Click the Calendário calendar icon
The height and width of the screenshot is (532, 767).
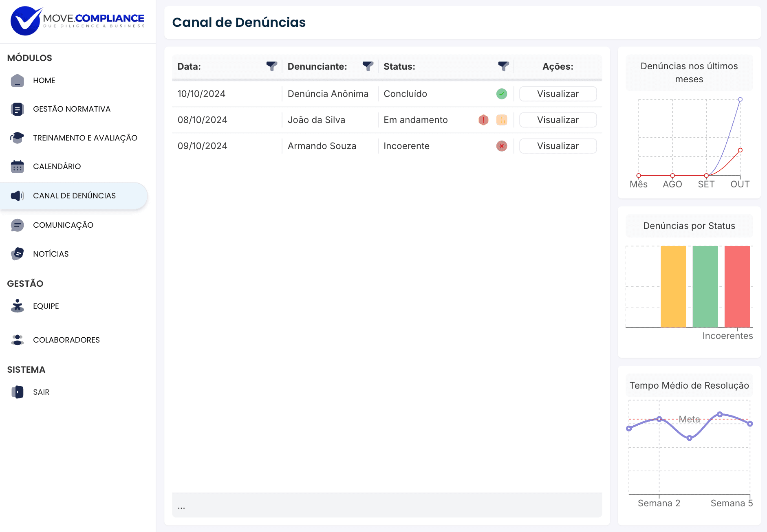(x=17, y=167)
